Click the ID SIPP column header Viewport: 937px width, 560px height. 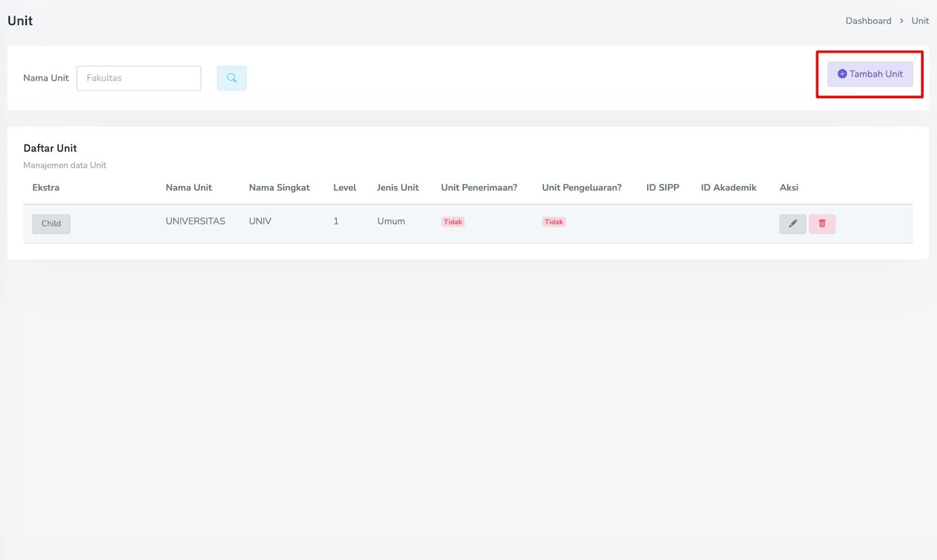tap(662, 188)
